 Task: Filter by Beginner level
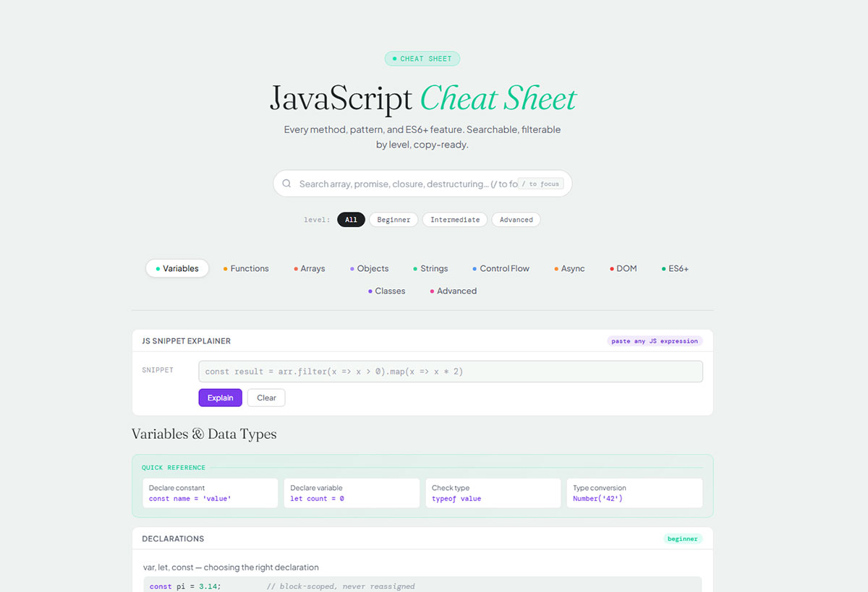coord(393,220)
